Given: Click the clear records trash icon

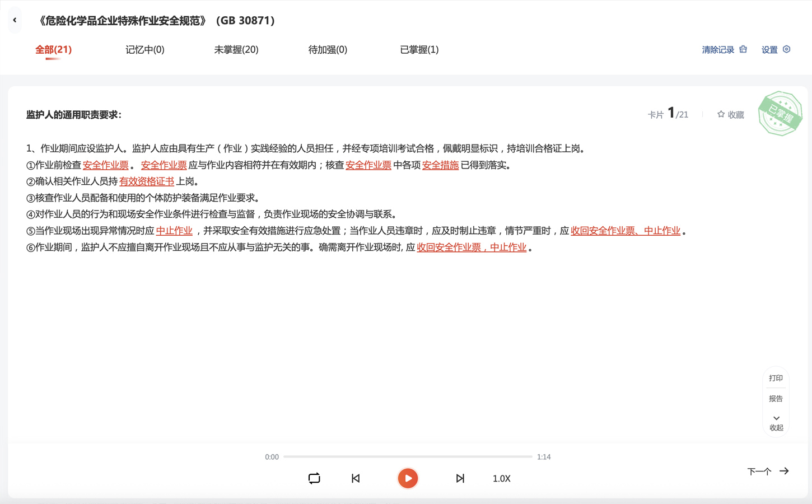Looking at the screenshot, I should point(743,49).
